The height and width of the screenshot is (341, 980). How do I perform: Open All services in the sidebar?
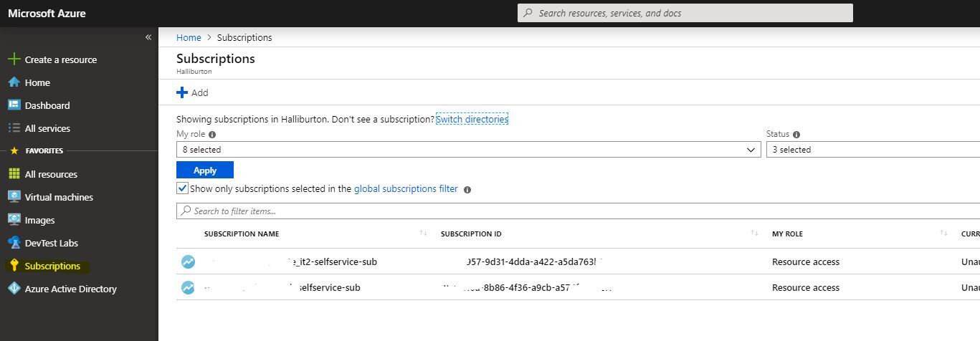tap(47, 128)
